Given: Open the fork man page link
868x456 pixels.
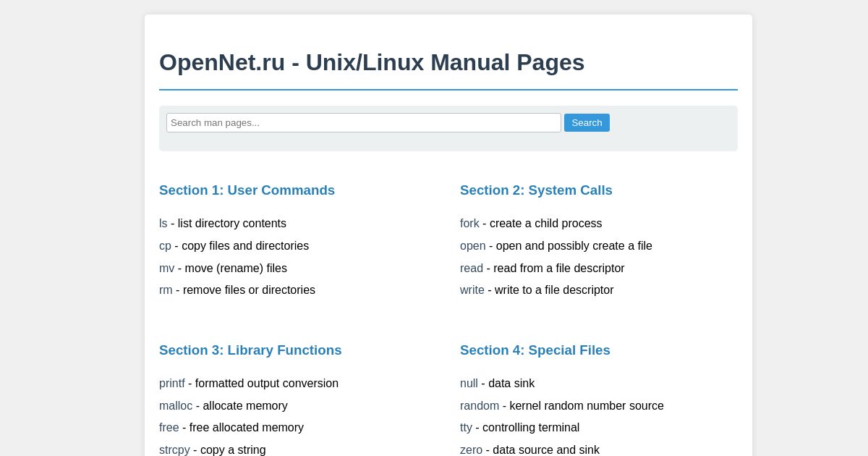Looking at the screenshot, I should pyautogui.click(x=469, y=224).
